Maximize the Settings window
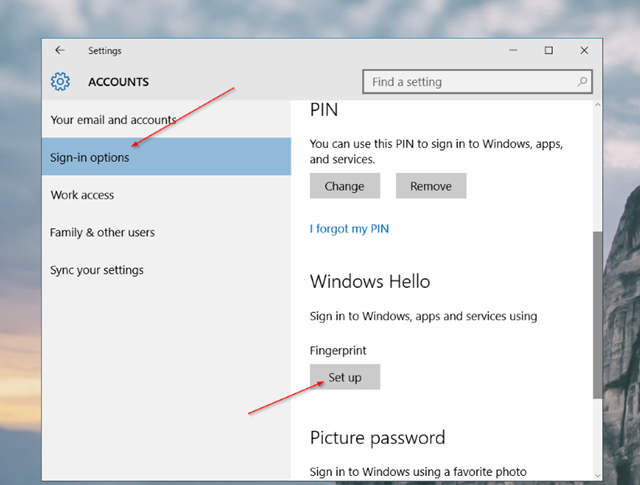This screenshot has height=485, width=640. click(x=549, y=50)
